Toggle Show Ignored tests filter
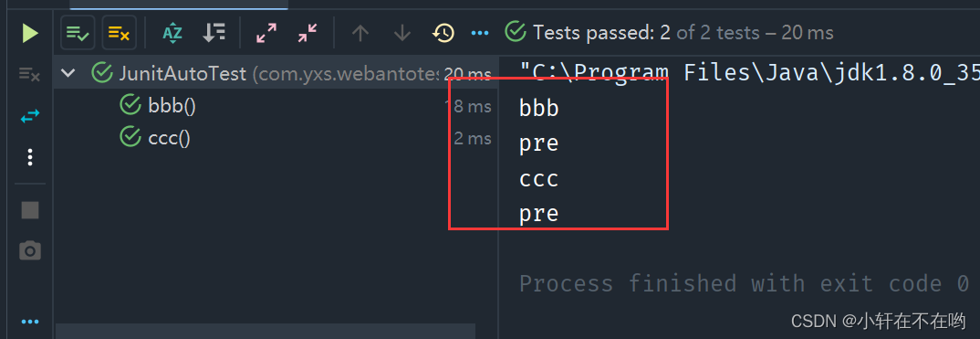Image resolution: width=980 pixels, height=339 pixels. click(119, 33)
